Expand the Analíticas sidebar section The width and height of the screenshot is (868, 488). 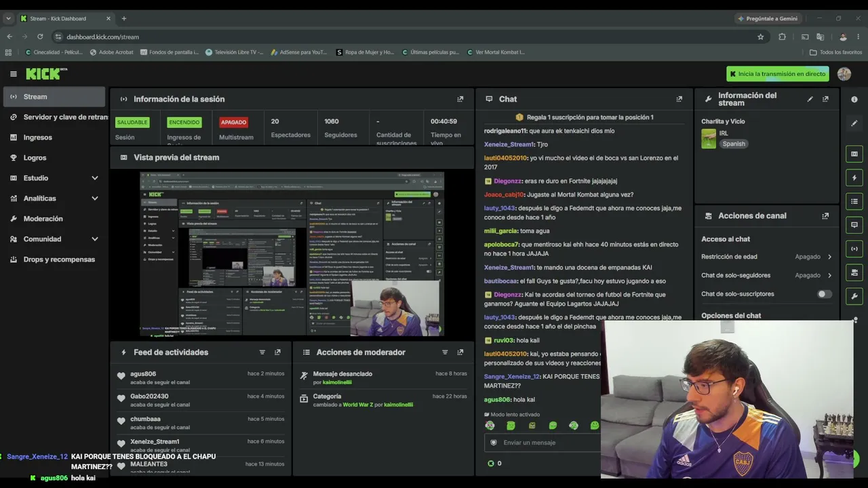click(x=95, y=199)
